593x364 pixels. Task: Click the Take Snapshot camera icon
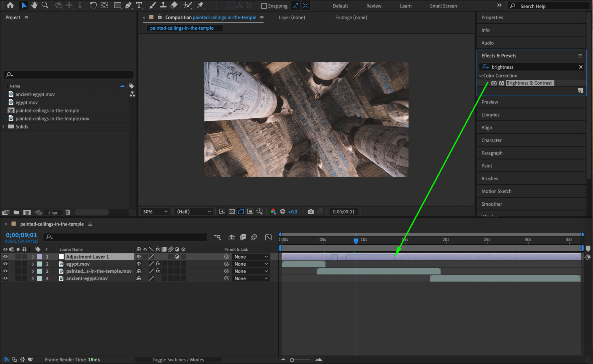point(310,212)
